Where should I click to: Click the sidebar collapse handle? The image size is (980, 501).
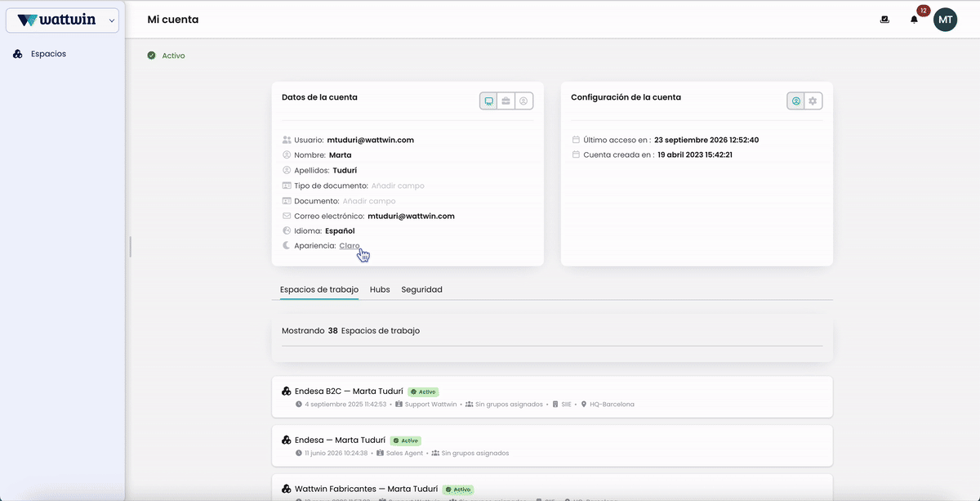(x=130, y=247)
